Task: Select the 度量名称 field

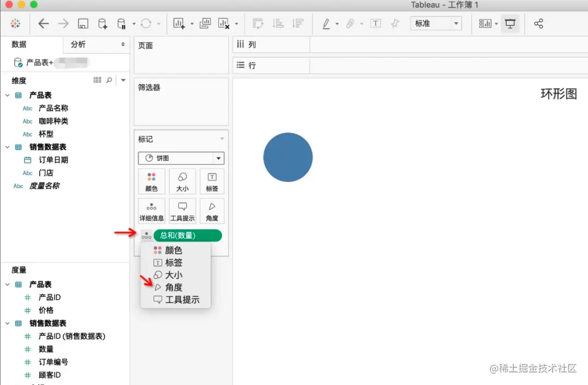Action: tap(44, 186)
